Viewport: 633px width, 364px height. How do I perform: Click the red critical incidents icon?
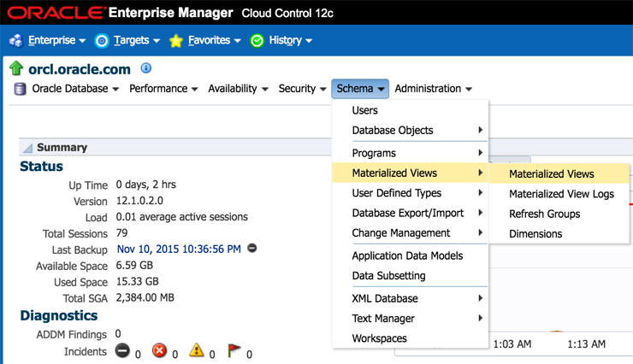coord(159,350)
